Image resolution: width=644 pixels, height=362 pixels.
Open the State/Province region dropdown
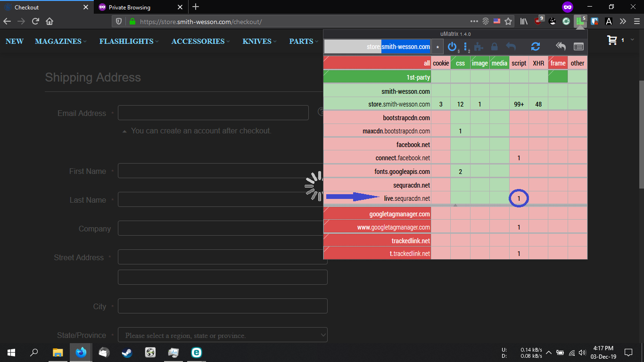click(223, 336)
